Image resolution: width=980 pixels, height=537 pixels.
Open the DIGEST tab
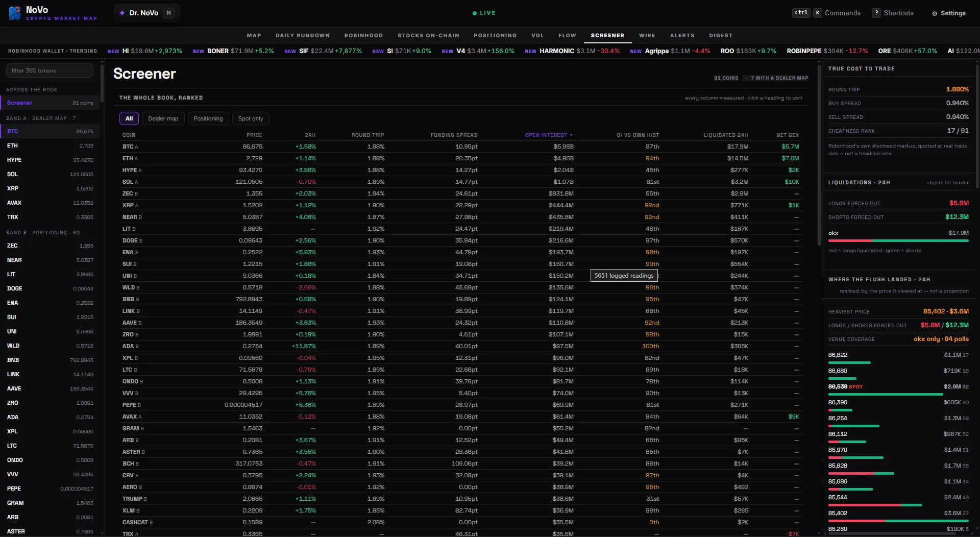pyautogui.click(x=721, y=35)
